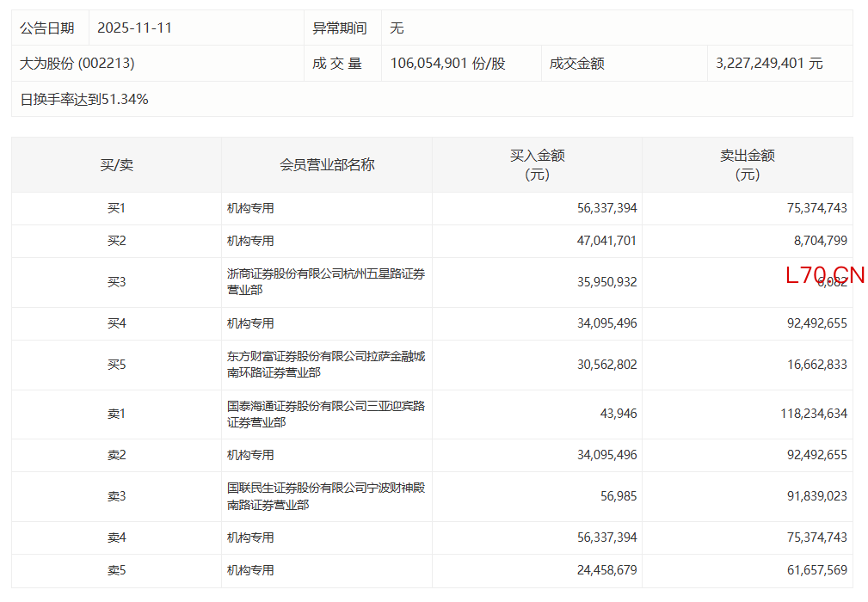Screen dimensions: 868x602
Task: Click the 买/卖 column header
Action: (x=116, y=165)
